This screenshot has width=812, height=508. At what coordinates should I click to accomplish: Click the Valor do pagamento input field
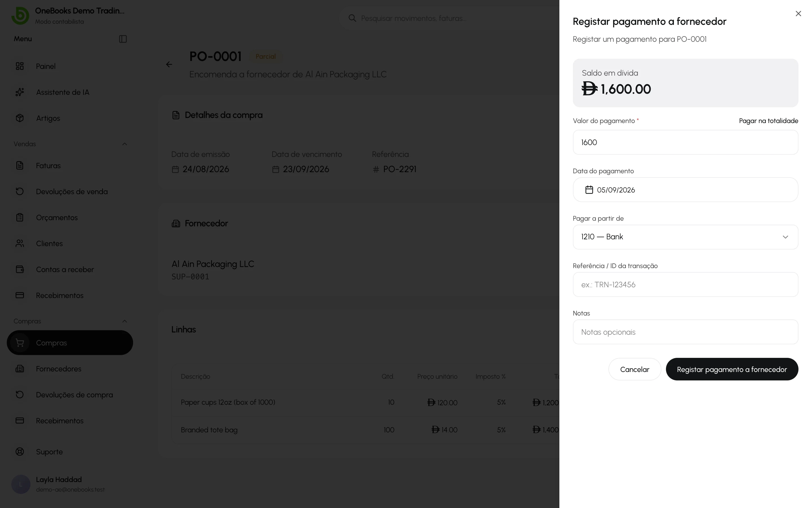[685, 142]
